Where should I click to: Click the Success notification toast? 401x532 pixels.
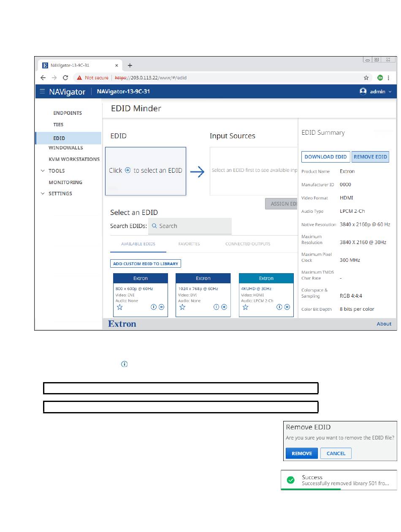[x=339, y=480]
